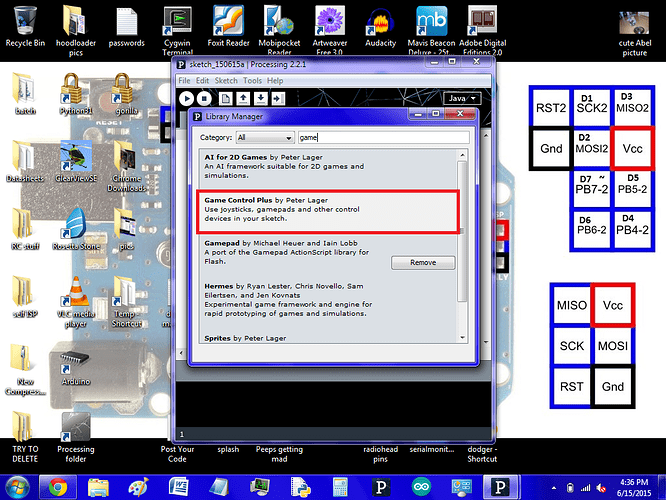Open the Java mode dropdown
Screen dimensions: 666x500
pos(462,99)
